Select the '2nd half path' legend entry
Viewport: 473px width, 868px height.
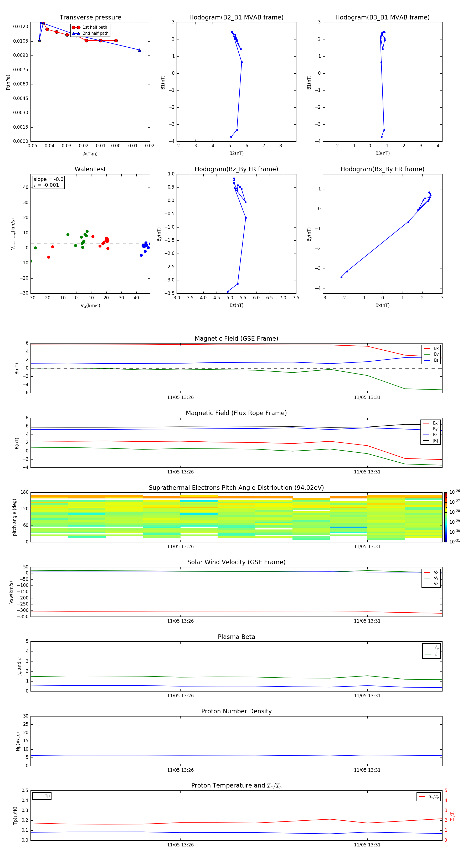tap(91, 33)
